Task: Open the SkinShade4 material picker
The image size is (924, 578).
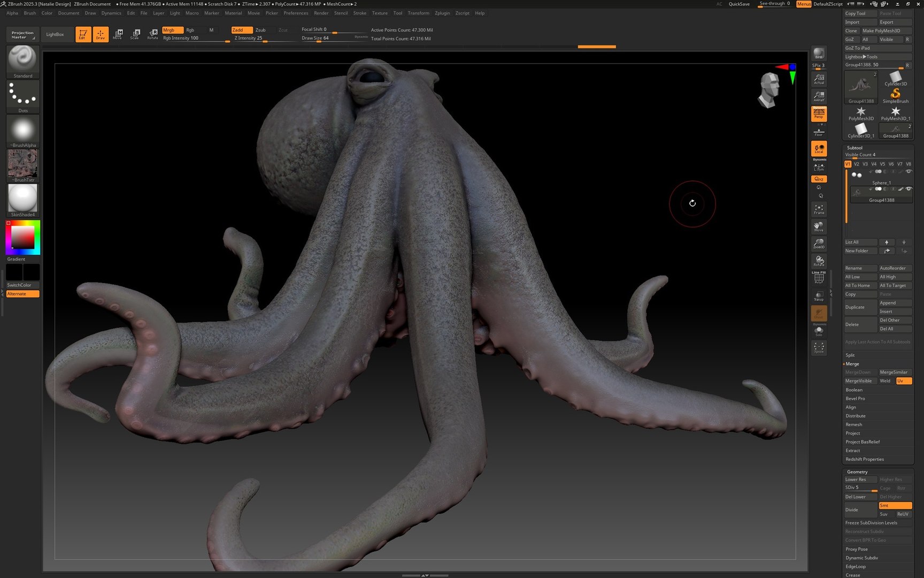Action: [22, 200]
